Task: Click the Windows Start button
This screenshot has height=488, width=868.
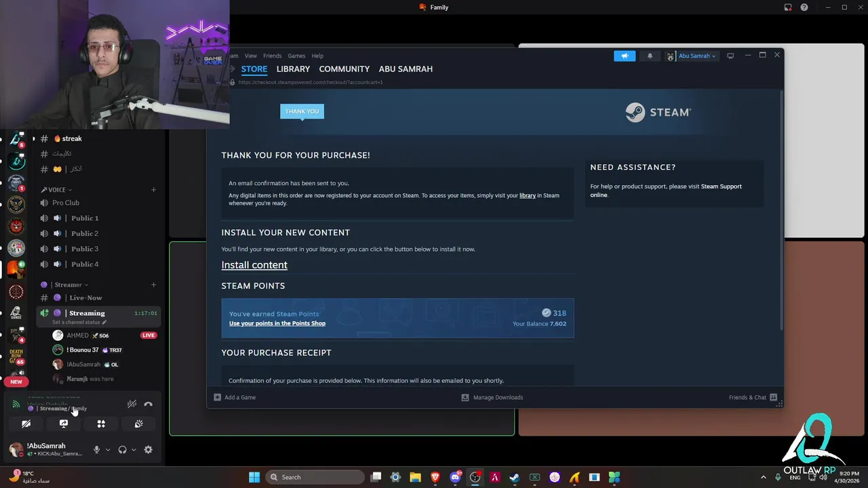Action: click(254, 477)
